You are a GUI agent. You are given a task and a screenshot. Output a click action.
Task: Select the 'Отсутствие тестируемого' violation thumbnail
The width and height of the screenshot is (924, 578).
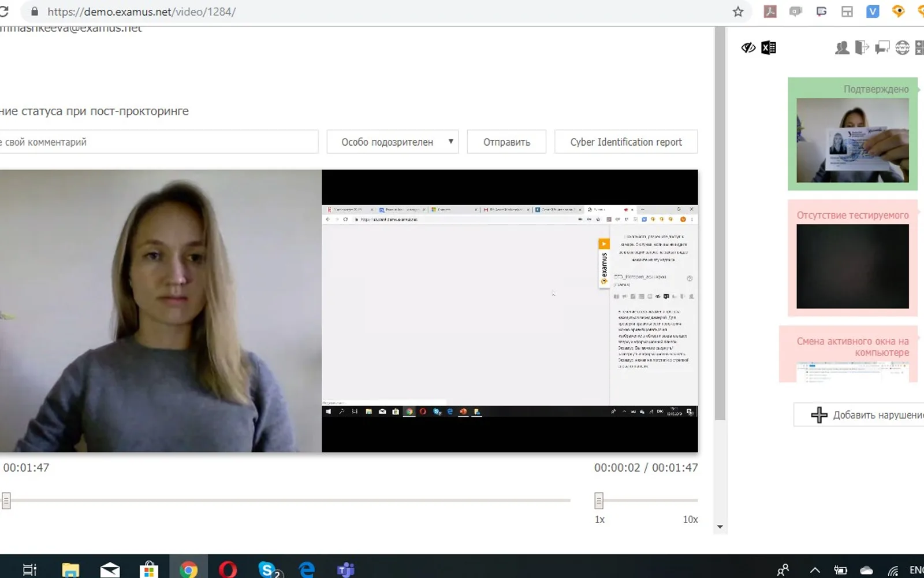[x=852, y=266]
